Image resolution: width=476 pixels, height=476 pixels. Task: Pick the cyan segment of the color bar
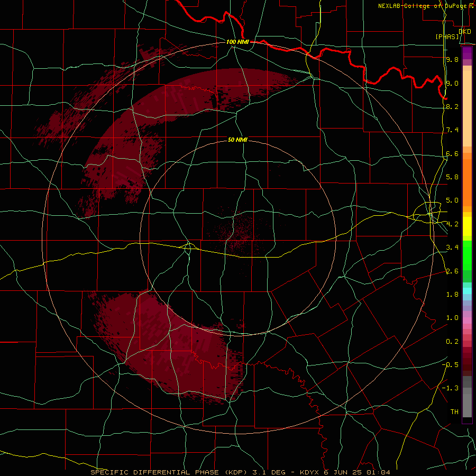tap(467, 291)
